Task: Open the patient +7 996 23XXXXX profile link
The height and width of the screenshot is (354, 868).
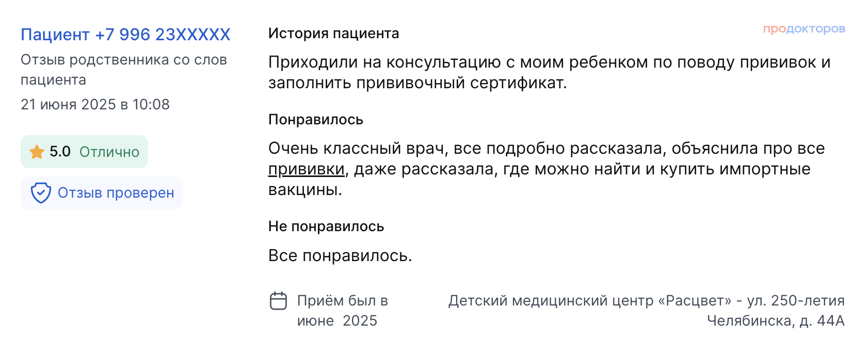Action: (x=125, y=35)
